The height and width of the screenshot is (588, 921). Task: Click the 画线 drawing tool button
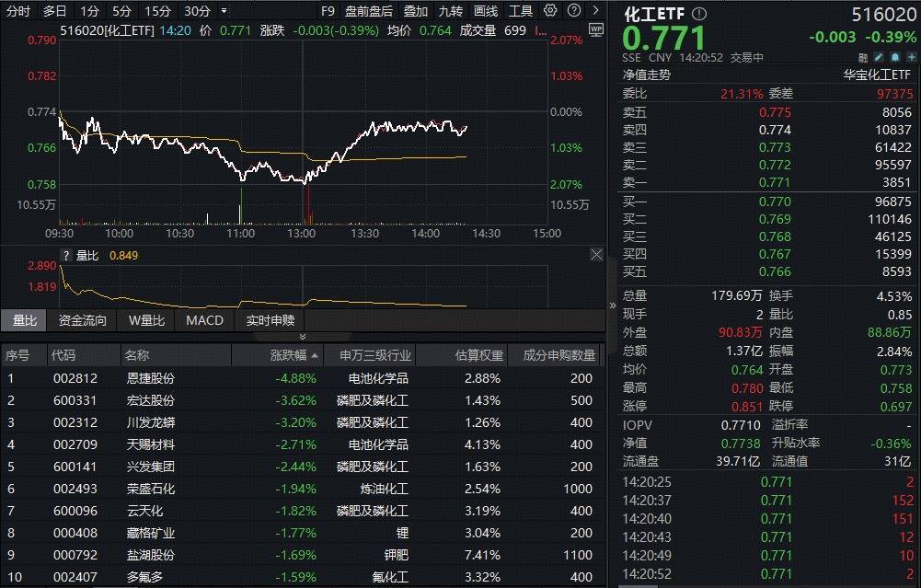(x=485, y=11)
